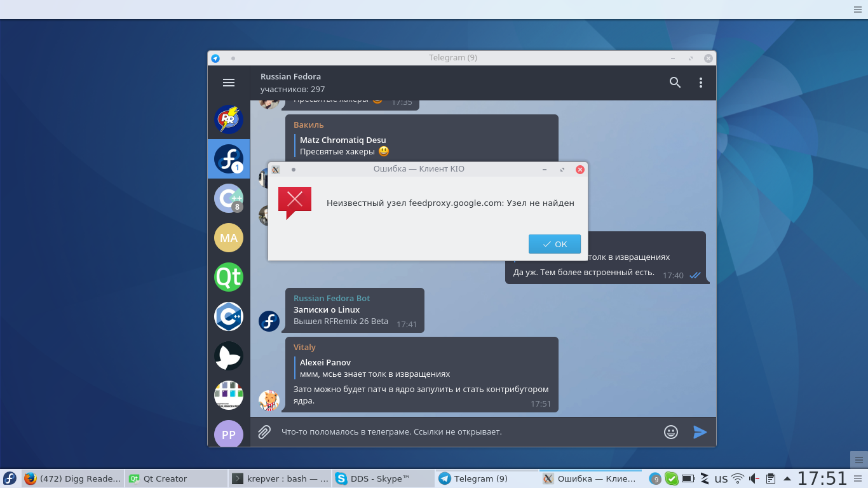Screen dimensions: 868x488
Task: Close the KIO error dialog
Action: pyautogui.click(x=580, y=170)
